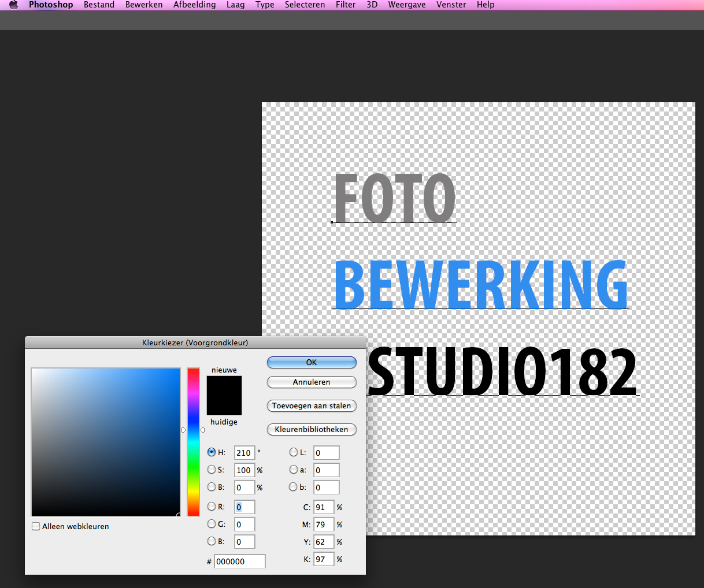704x588 pixels.
Task: Select the S saturation radio button
Action: click(212, 470)
